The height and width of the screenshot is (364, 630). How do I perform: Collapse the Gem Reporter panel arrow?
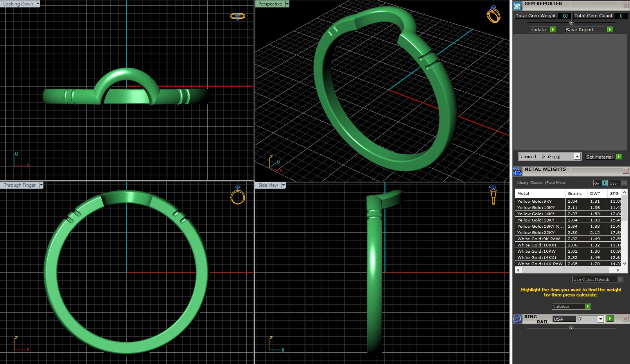point(571,23)
